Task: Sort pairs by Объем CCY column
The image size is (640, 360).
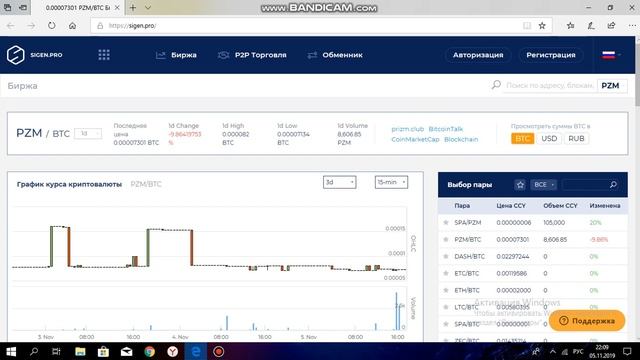Action: click(x=560, y=206)
